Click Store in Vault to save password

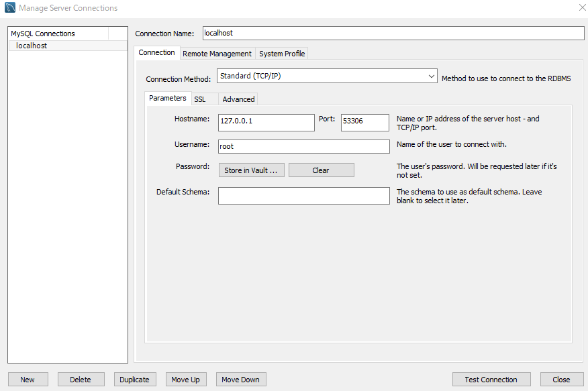[x=251, y=170]
